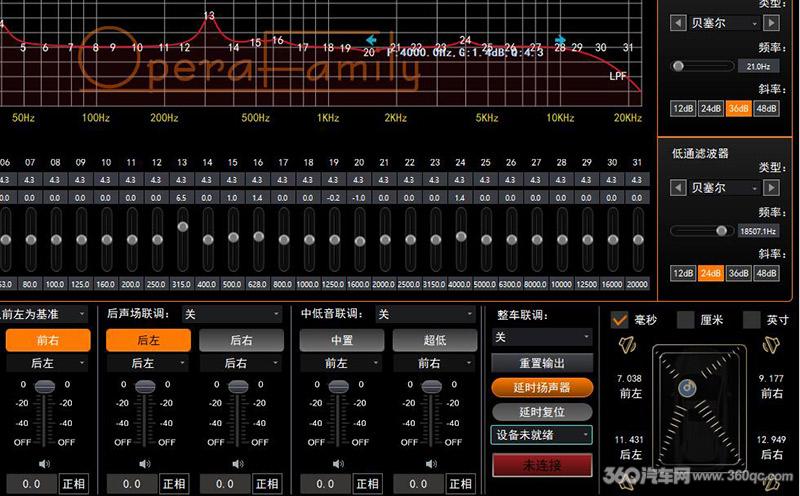Mute the speaker icon under the 后右 channel fader
The width and height of the screenshot is (800, 496).
pos(238,463)
